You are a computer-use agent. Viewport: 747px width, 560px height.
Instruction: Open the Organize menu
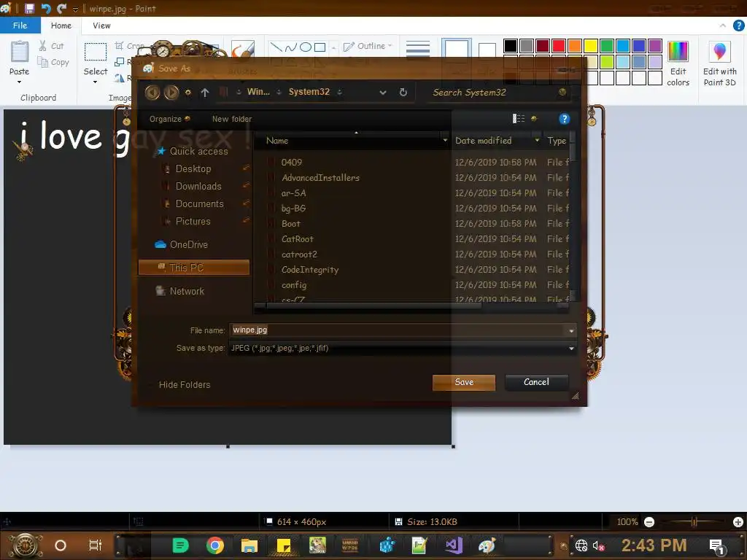tap(169, 119)
